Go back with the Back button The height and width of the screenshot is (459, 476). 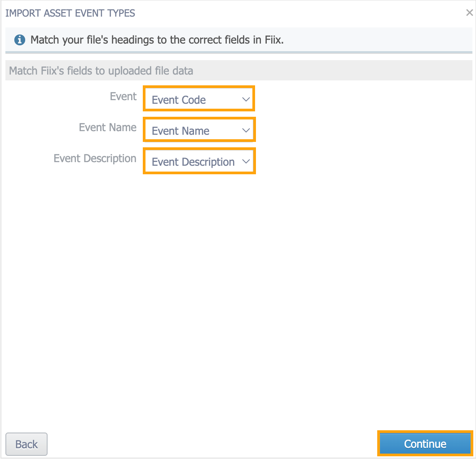[x=26, y=444]
